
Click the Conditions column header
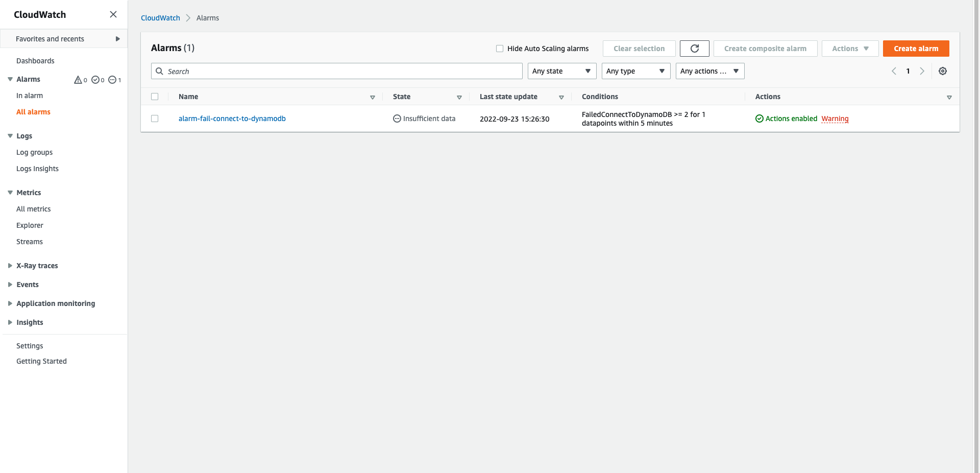click(x=600, y=97)
